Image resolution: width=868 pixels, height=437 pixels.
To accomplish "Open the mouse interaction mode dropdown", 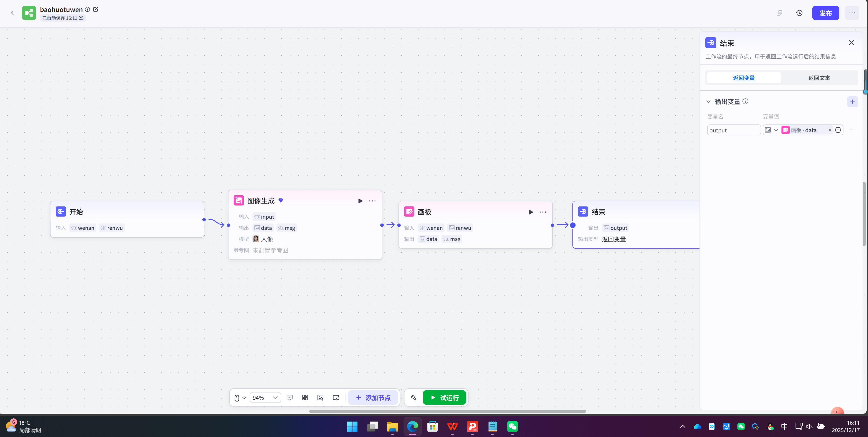I will 240,397.
